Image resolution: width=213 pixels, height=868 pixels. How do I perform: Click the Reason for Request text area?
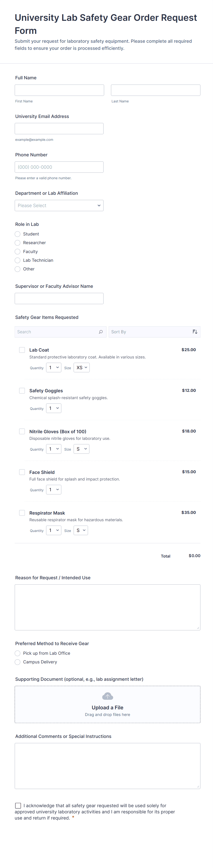click(x=107, y=607)
